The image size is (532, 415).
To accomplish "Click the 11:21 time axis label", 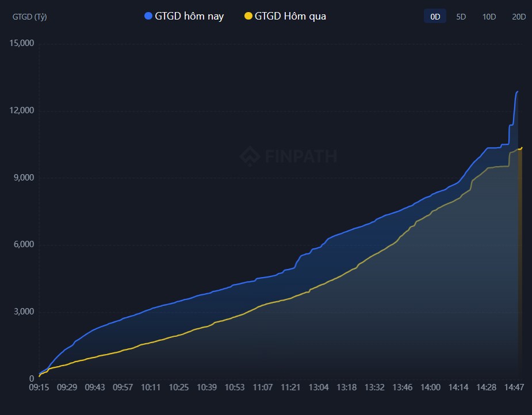I will pos(291,387).
